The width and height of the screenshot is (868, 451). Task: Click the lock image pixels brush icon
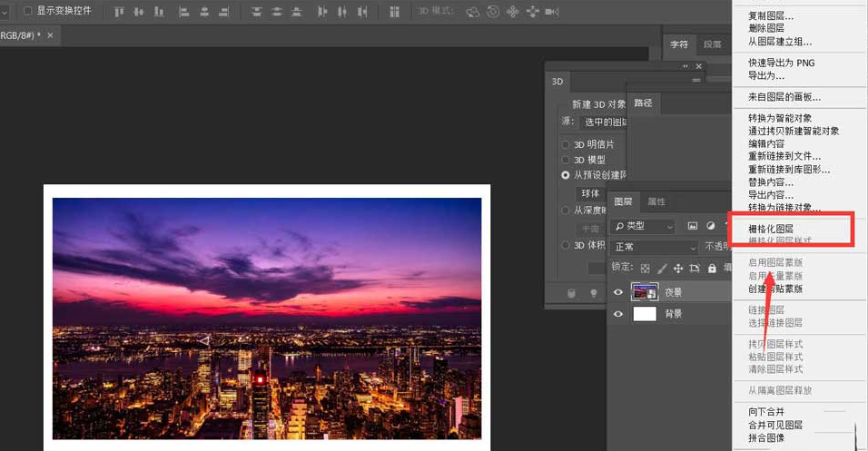tap(661, 268)
